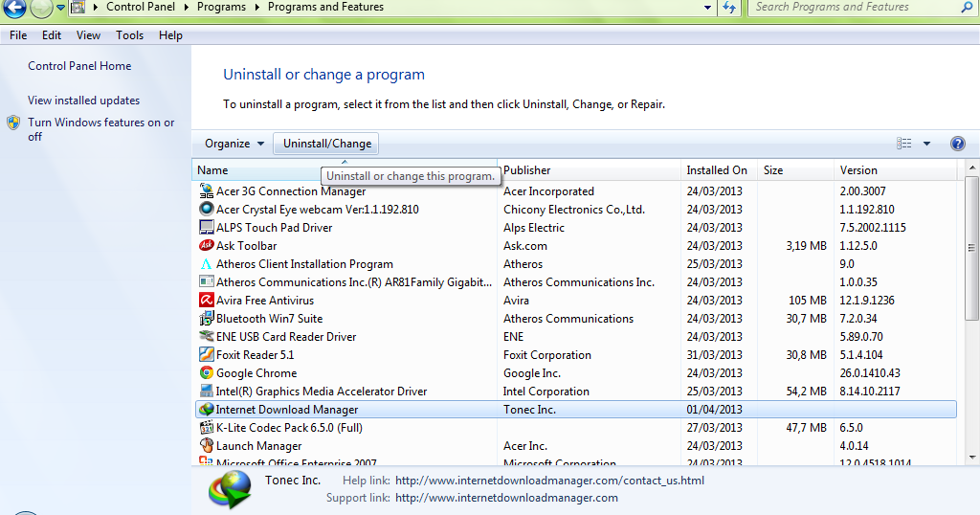Viewport: 980px width, 515px height.
Task: Open the View menu
Action: click(88, 35)
